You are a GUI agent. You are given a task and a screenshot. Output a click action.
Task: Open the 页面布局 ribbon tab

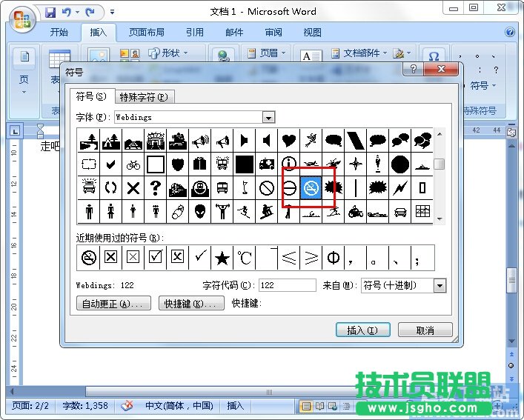[147, 33]
